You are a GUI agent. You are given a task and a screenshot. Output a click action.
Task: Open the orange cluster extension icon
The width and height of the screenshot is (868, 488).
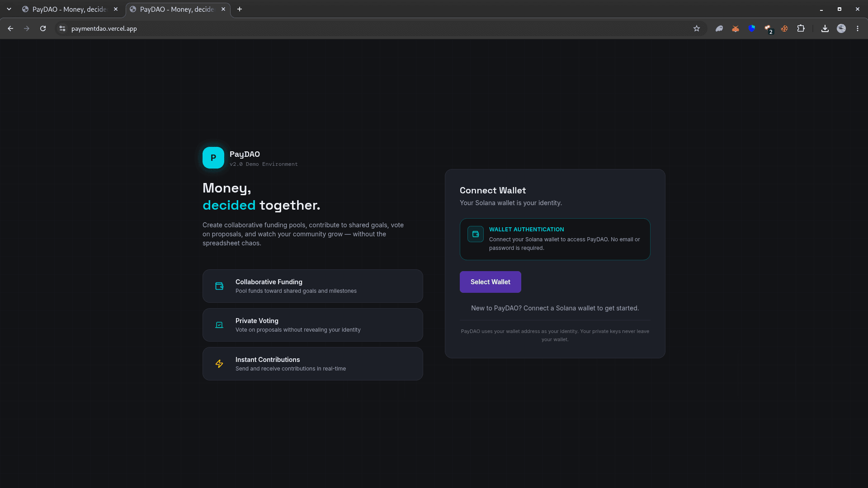[784, 28]
